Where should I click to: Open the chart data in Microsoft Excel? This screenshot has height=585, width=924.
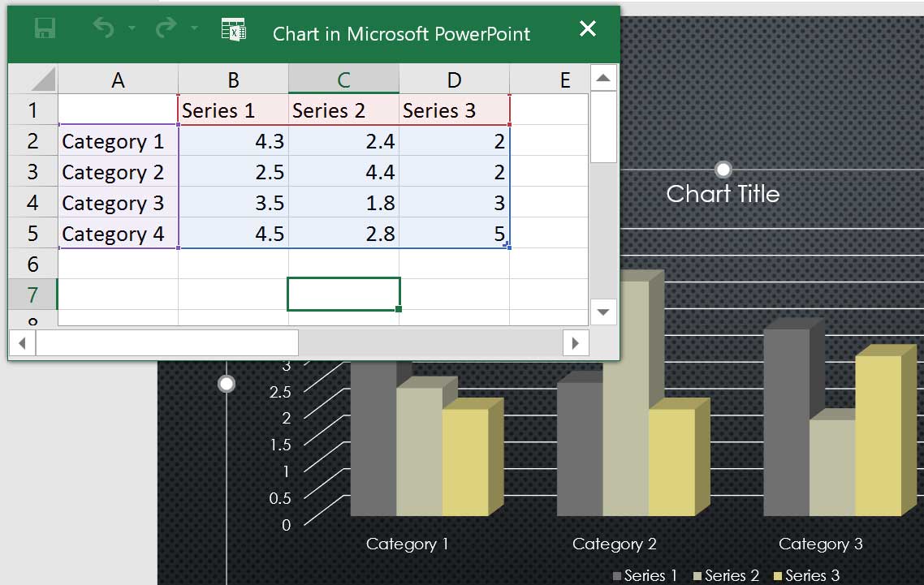pyautogui.click(x=234, y=28)
